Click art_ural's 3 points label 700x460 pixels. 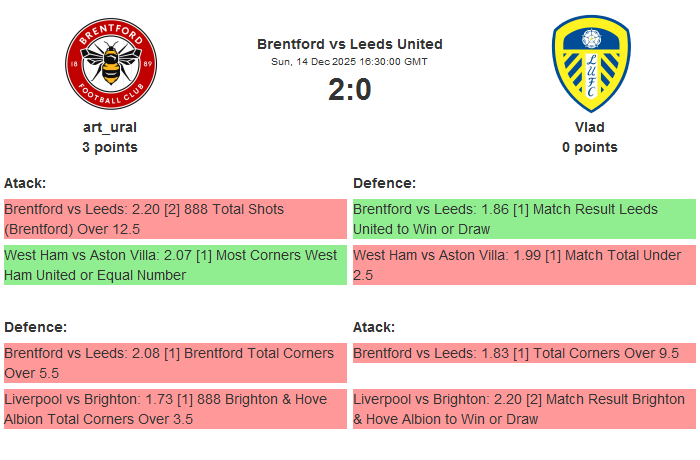[110, 147]
